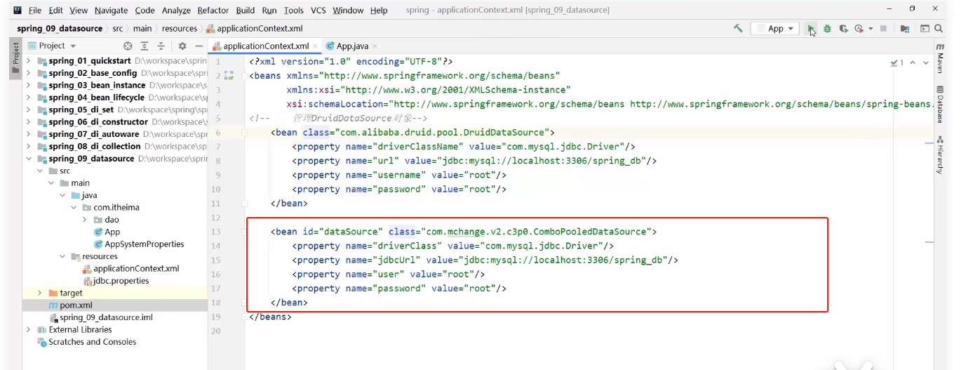Screen dimensions: 980x370
Task: Click Expand All in Project panel
Action: click(x=145, y=46)
